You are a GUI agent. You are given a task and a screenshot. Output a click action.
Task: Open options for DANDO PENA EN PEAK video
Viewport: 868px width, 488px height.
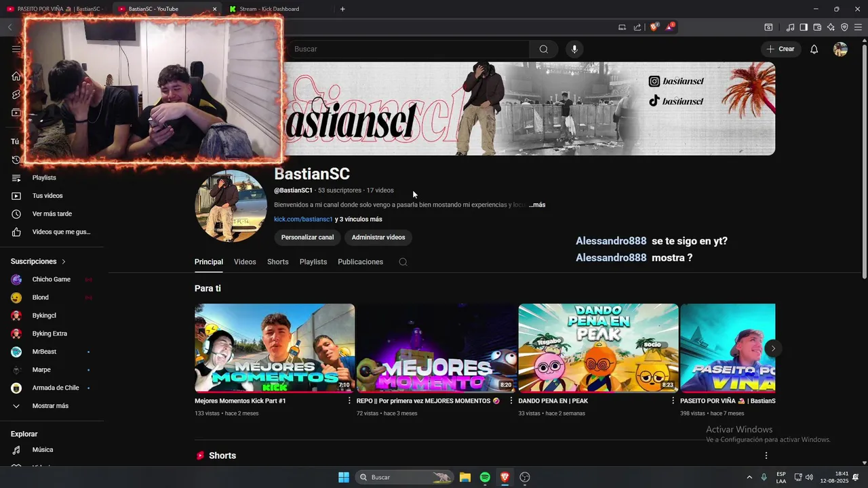pyautogui.click(x=673, y=401)
